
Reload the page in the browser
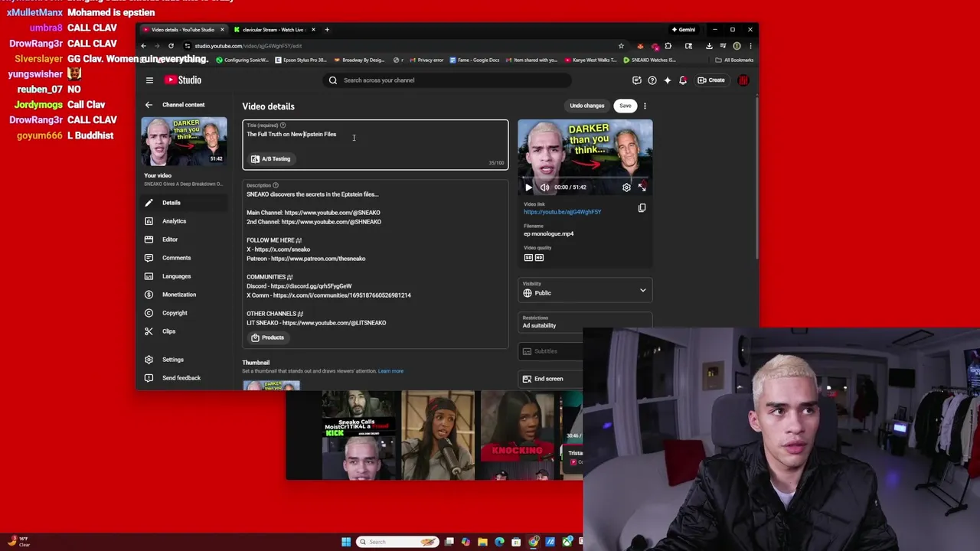point(171,46)
